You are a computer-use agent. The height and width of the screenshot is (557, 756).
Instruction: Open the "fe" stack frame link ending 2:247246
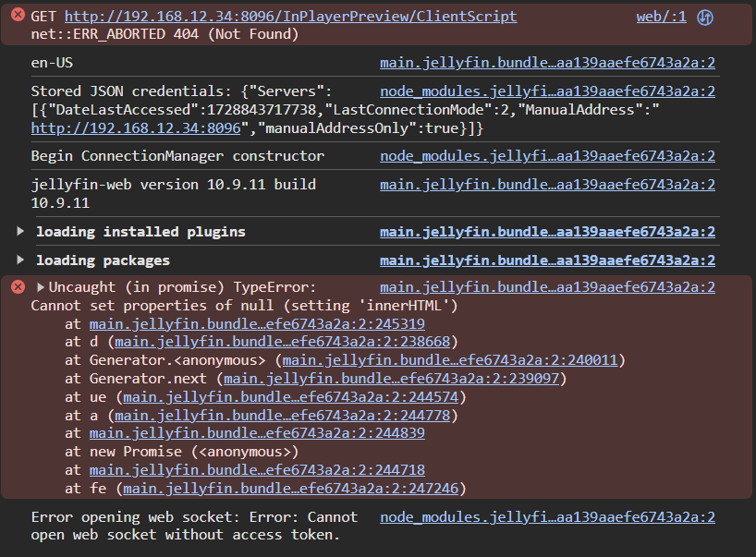tap(294, 488)
